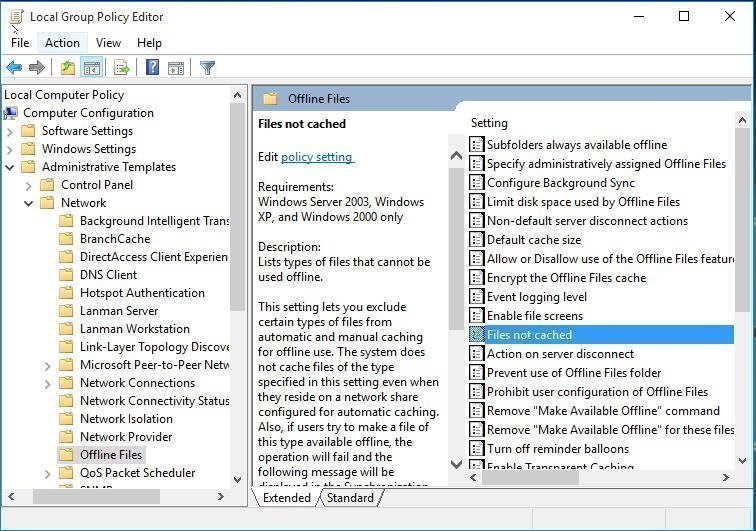The width and height of the screenshot is (756, 531).
Task: Click the folder icon beside BranchCache
Action: click(66, 239)
